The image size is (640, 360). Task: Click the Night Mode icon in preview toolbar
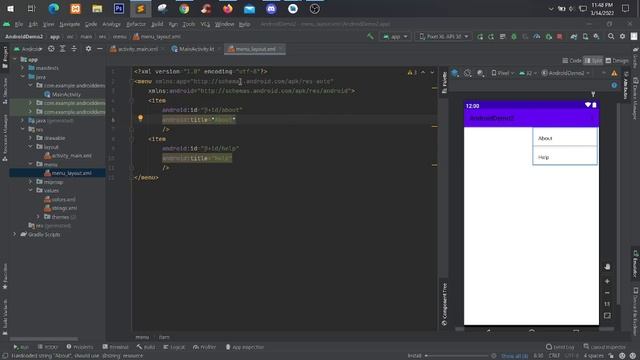[480, 73]
